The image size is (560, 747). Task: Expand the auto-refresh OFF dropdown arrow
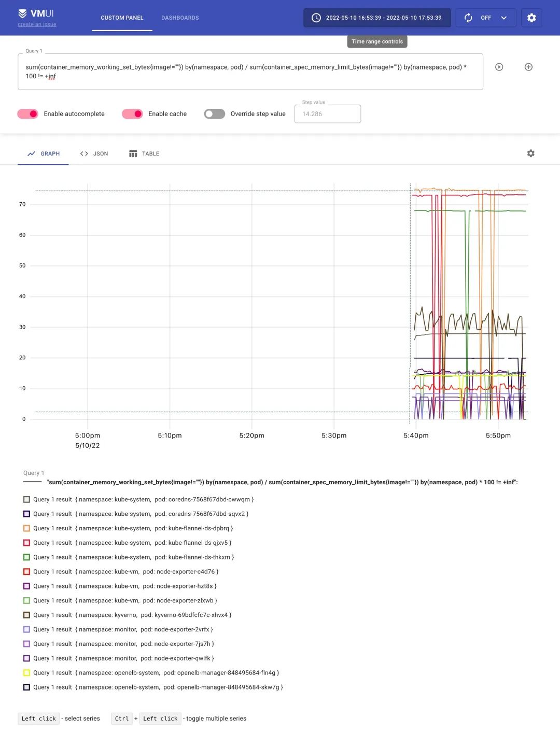503,18
